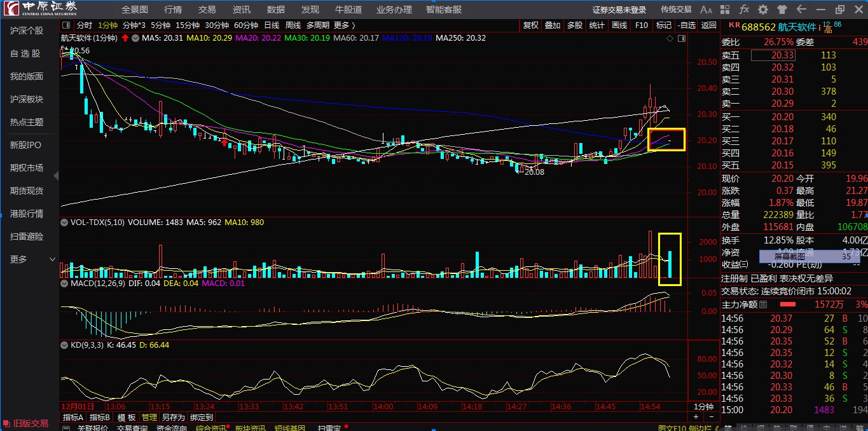Click the 画线 drawing button

(619, 25)
